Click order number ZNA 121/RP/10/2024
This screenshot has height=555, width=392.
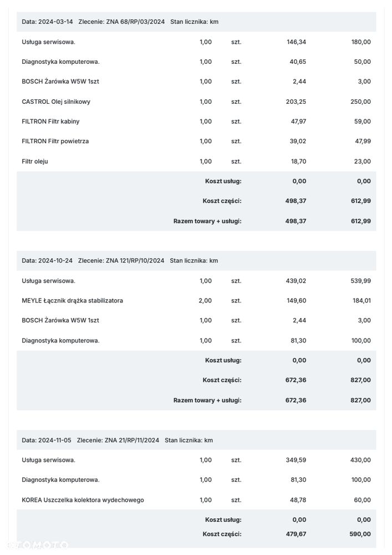coord(135,260)
